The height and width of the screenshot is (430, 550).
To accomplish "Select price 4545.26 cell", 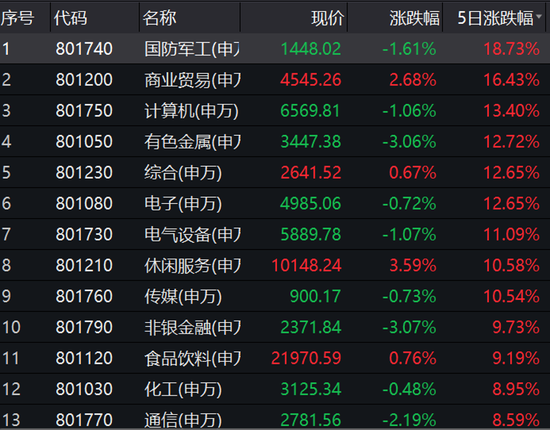I will [x=311, y=80].
